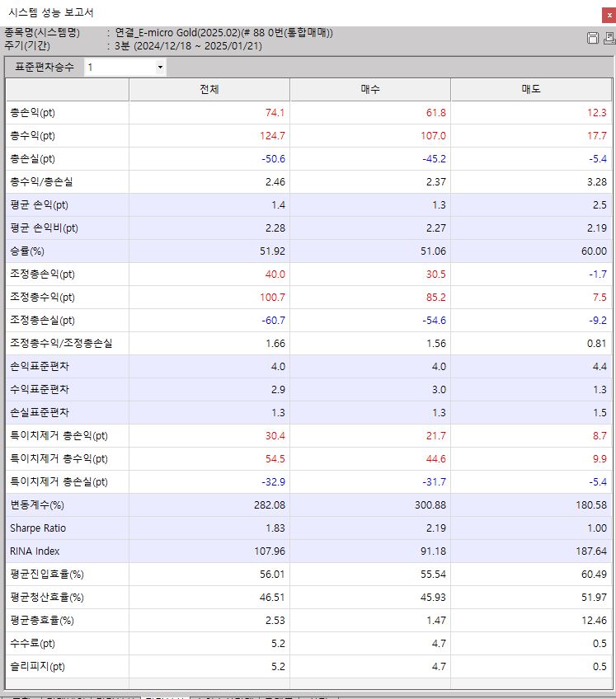Click the Sharpe Ratio row label

pos(38,528)
